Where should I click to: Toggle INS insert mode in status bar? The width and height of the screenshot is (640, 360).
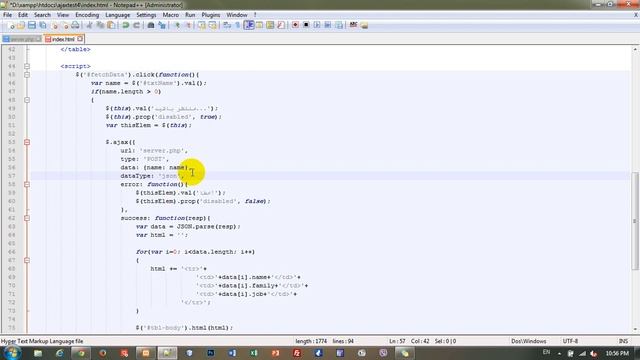click(x=623, y=341)
